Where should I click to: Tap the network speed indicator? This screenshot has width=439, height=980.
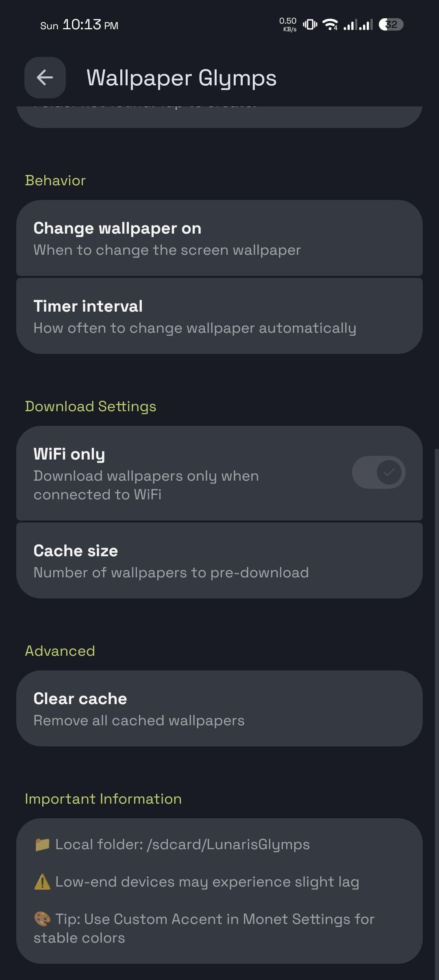(288, 24)
